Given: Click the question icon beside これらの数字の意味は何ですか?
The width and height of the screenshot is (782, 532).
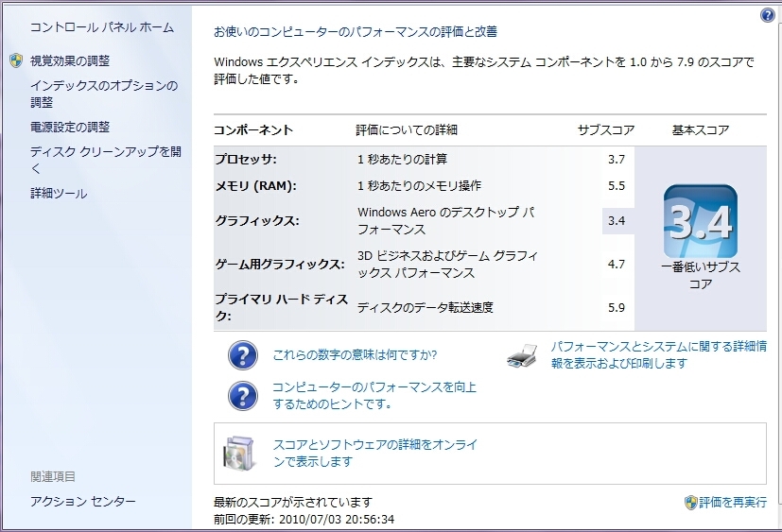Looking at the screenshot, I should pos(243,355).
